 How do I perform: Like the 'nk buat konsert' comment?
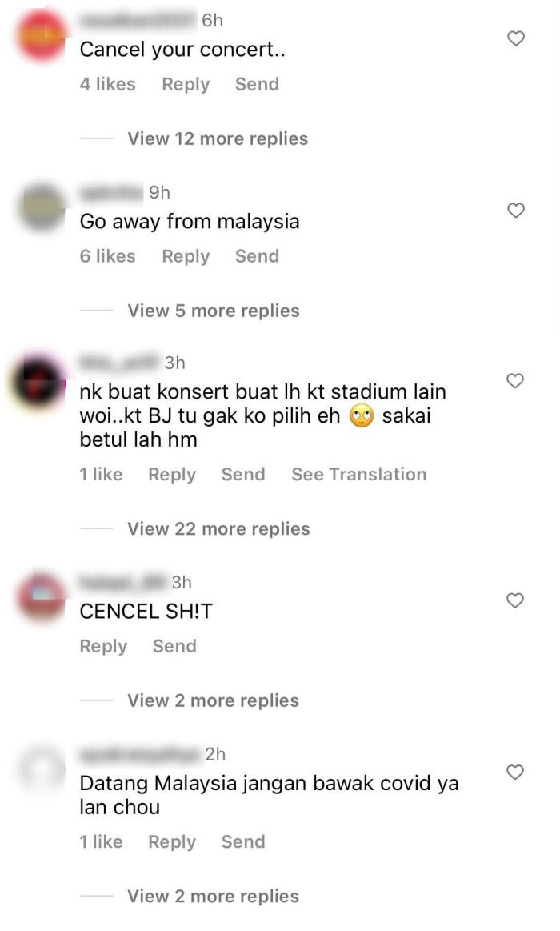[515, 380]
